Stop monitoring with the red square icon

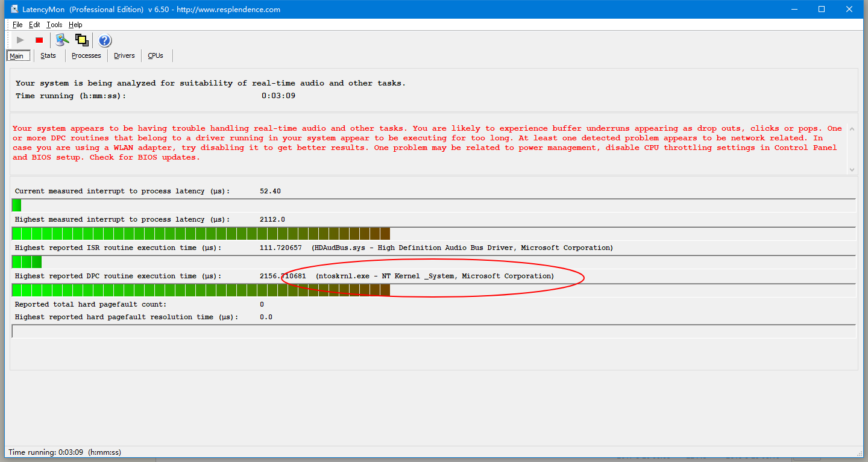click(39, 40)
